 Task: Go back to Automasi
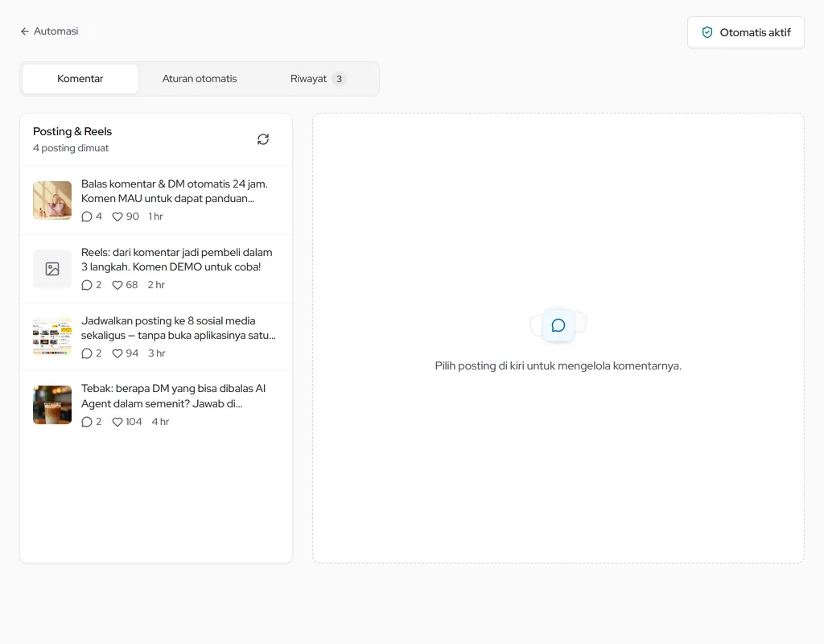[49, 31]
